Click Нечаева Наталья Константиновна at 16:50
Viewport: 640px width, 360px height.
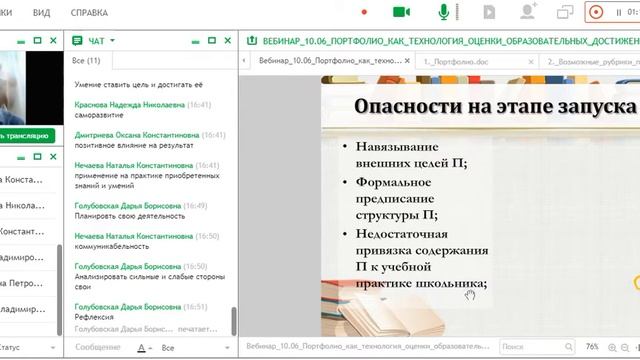click(x=133, y=236)
